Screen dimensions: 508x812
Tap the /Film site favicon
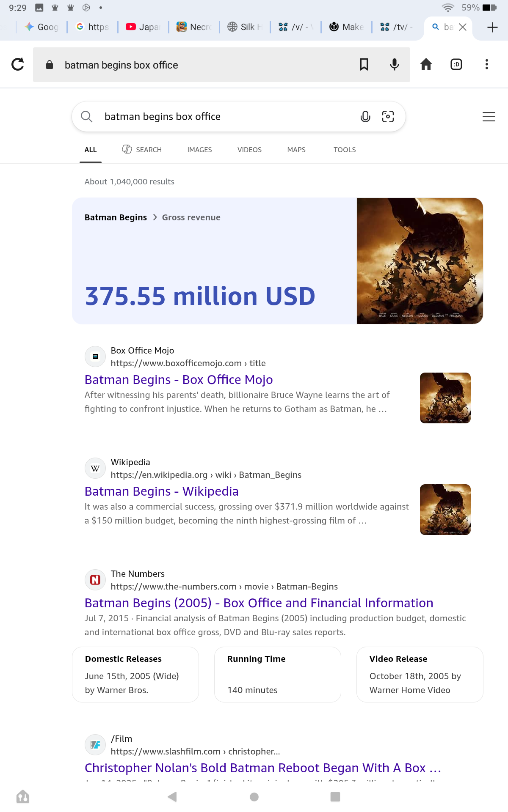(95, 745)
